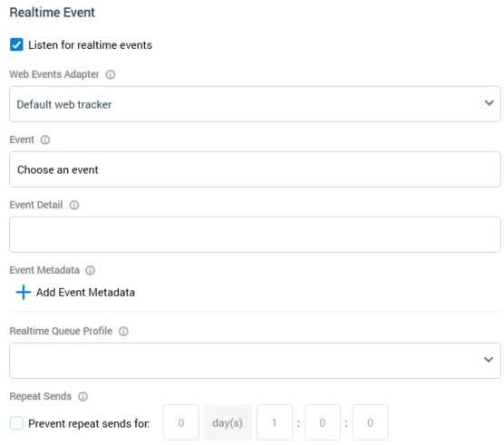Click the Choose an event field
Image resolution: width=504 pixels, height=445 pixels.
[x=255, y=169]
